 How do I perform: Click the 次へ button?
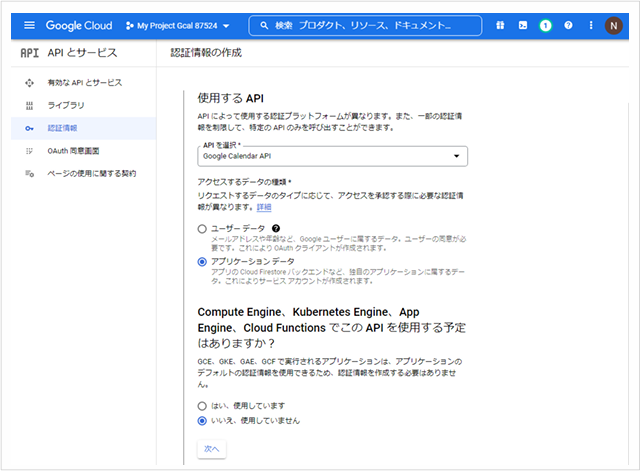[211, 449]
